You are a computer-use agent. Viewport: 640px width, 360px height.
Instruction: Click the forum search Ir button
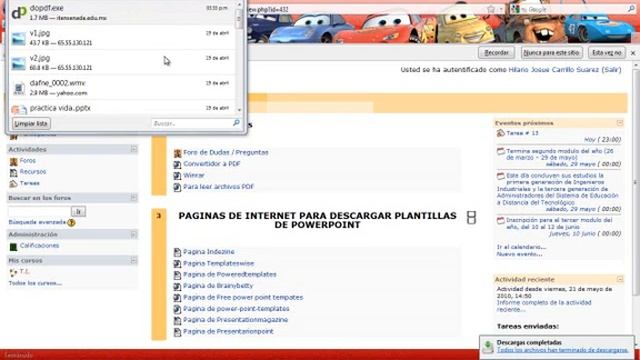pos(78,211)
